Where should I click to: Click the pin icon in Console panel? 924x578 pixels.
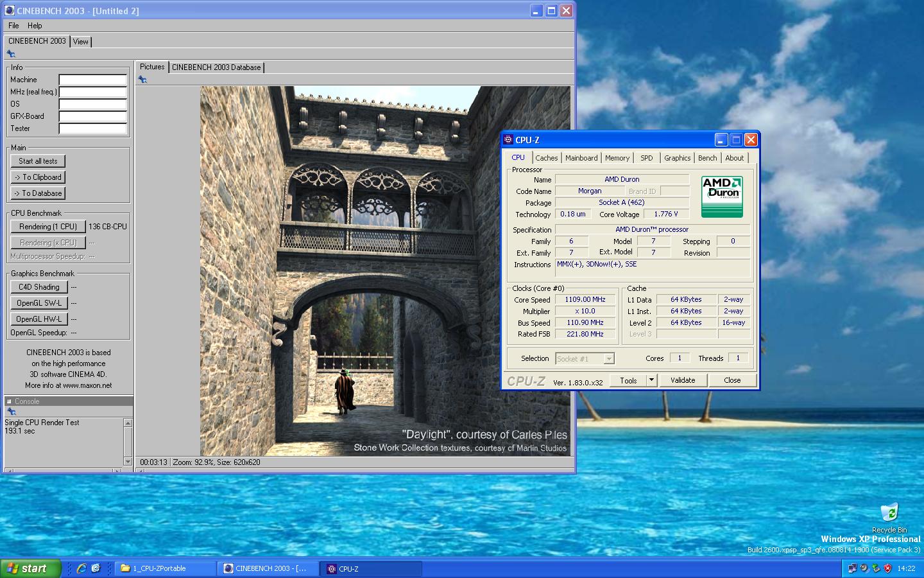11,412
